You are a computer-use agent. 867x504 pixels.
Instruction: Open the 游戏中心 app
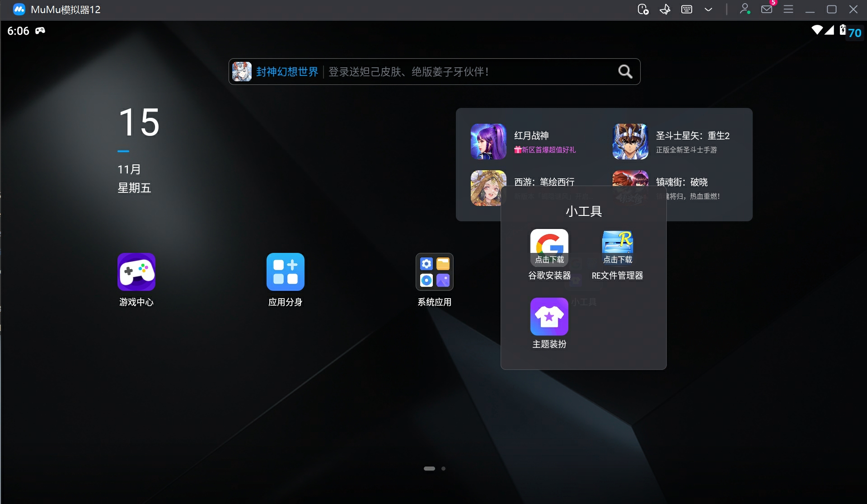click(x=136, y=271)
